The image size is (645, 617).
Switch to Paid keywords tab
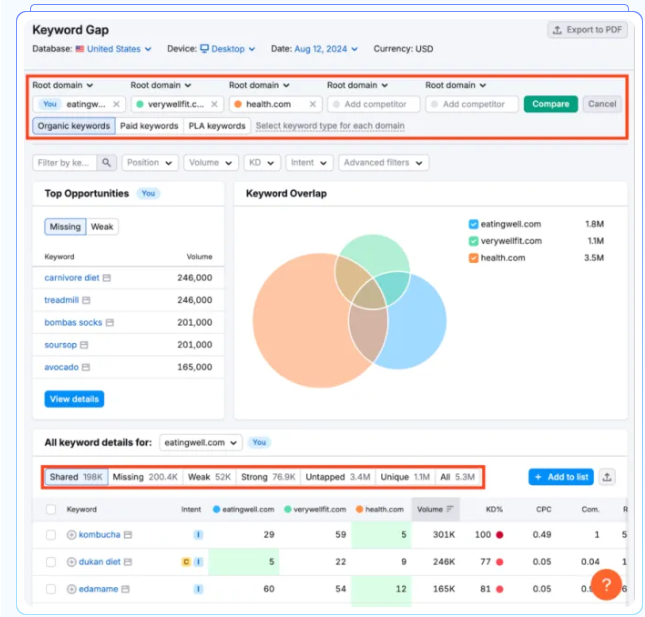coord(149,126)
